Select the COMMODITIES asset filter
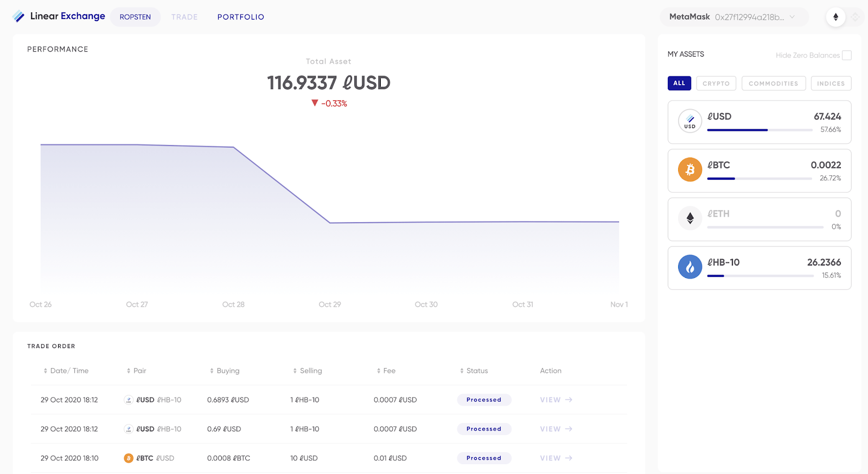The image size is (868, 474). (x=774, y=84)
